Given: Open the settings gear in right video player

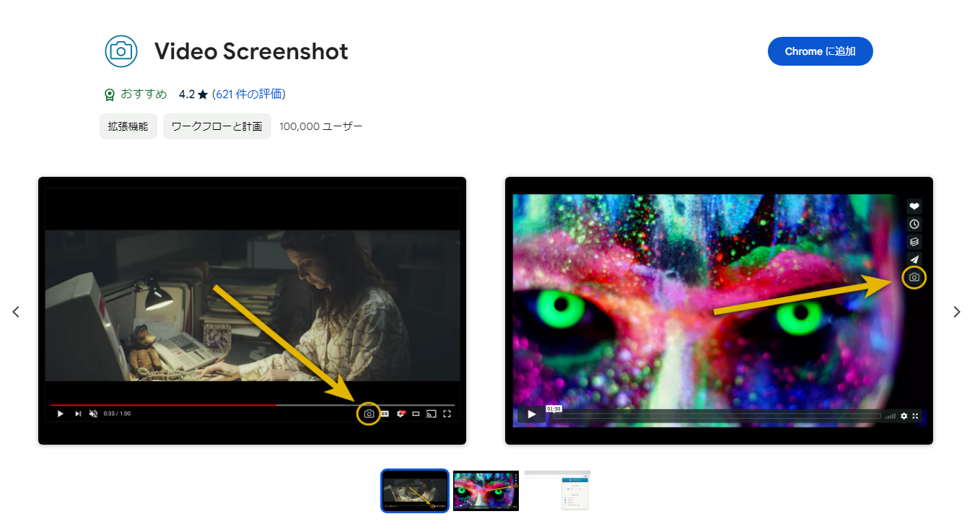Looking at the screenshot, I should click(904, 416).
